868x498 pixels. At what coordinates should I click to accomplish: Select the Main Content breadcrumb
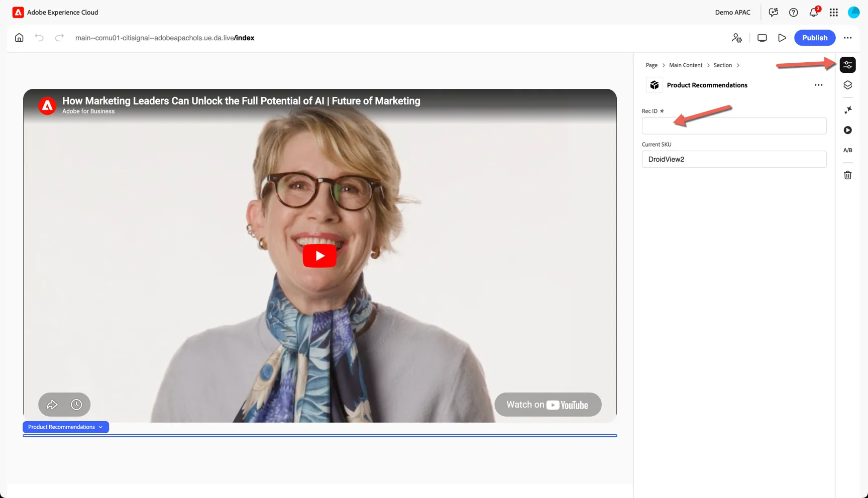pyautogui.click(x=686, y=65)
